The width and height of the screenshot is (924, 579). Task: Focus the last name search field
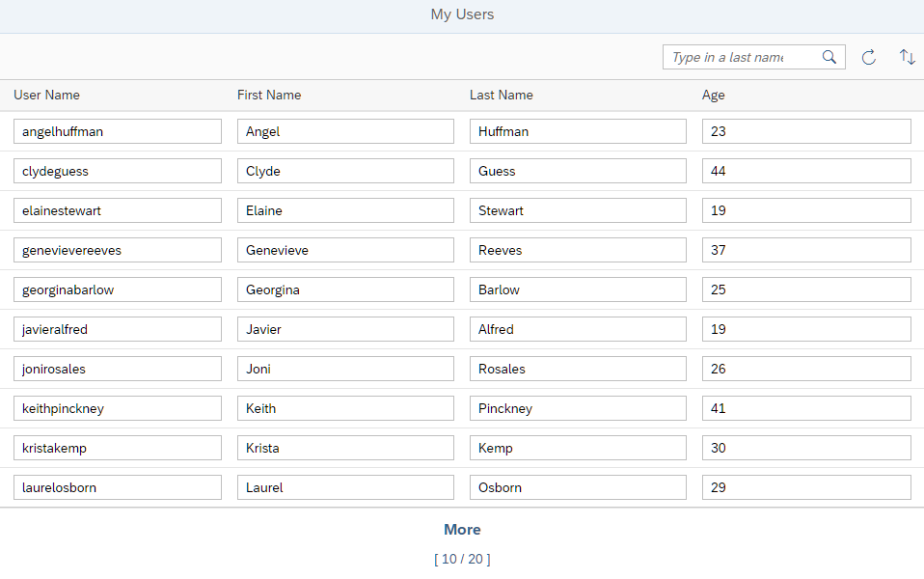pos(744,57)
